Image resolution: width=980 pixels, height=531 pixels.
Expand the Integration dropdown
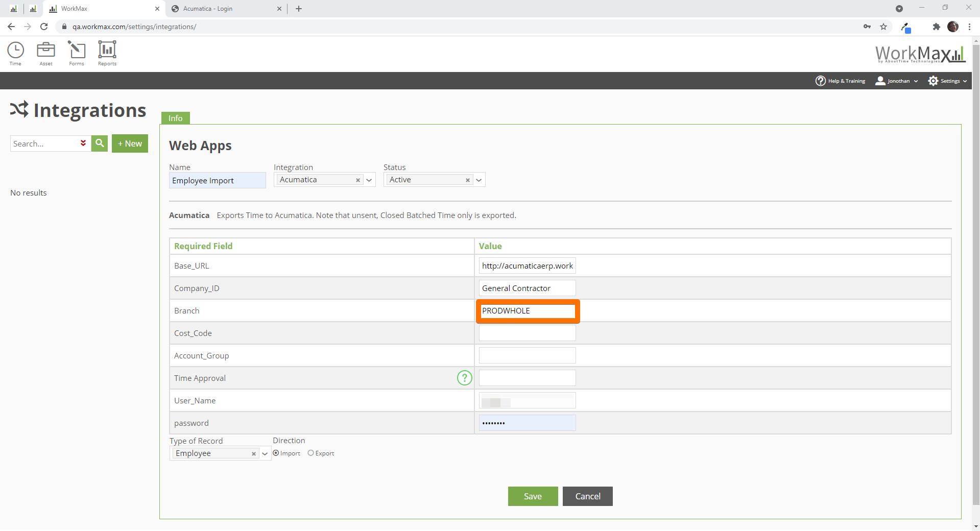(369, 180)
